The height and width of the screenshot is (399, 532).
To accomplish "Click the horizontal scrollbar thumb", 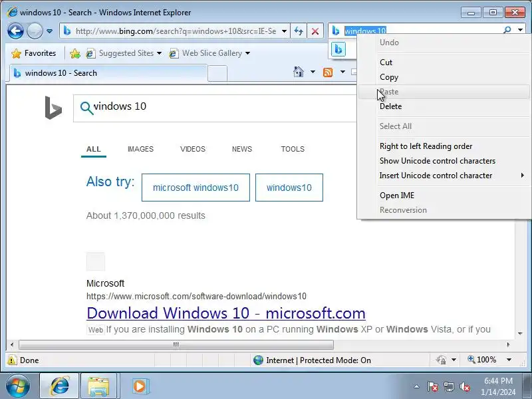I will coord(176,344).
